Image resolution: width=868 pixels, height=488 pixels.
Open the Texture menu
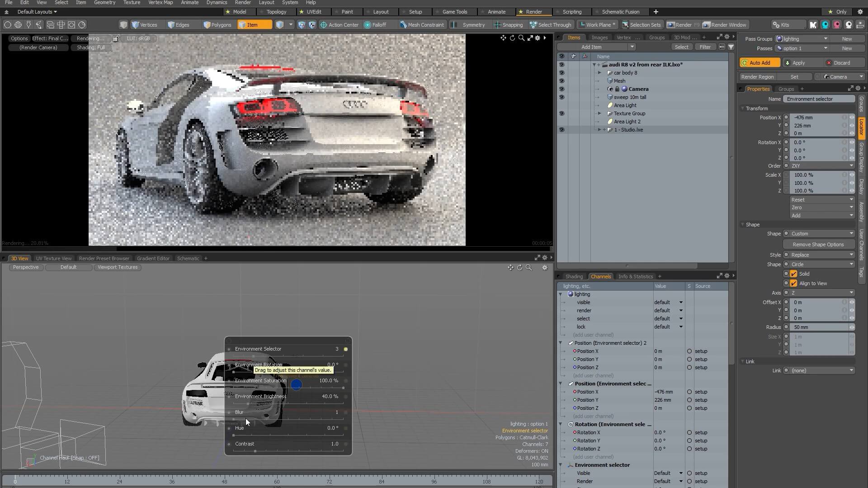tap(132, 3)
